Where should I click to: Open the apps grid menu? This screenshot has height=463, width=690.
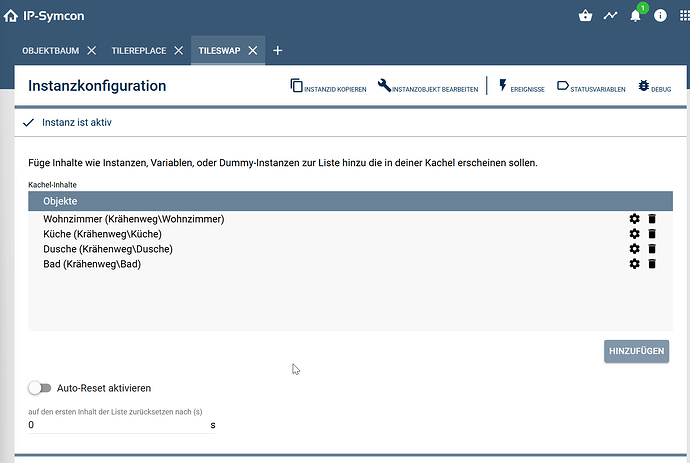[683, 16]
